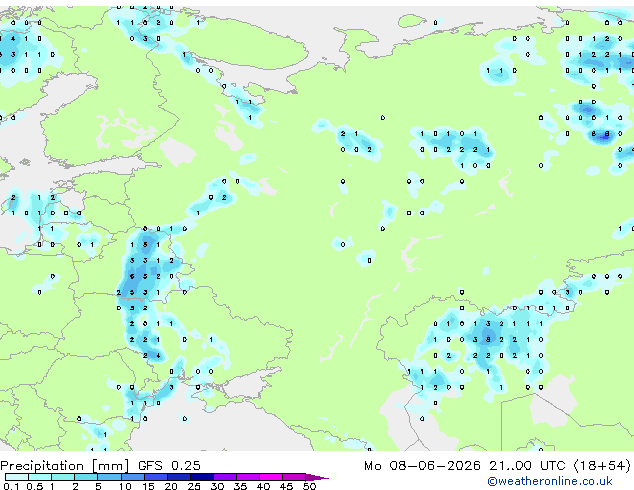Click the 'GFS 0.25' model label
This screenshot has height=490, width=634.
click(x=169, y=466)
